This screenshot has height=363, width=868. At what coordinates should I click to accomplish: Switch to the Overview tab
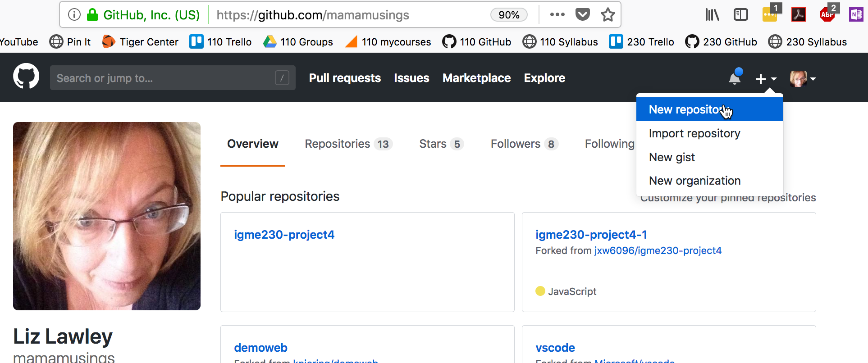click(x=253, y=144)
